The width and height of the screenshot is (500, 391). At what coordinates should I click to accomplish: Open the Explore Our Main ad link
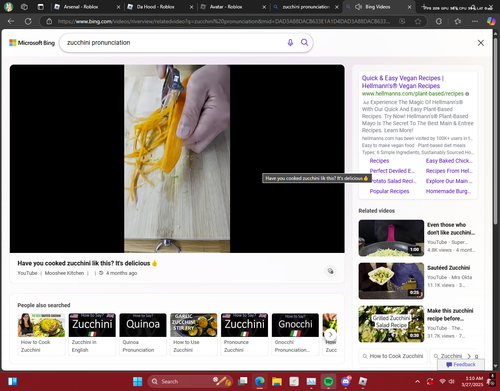coord(449,181)
